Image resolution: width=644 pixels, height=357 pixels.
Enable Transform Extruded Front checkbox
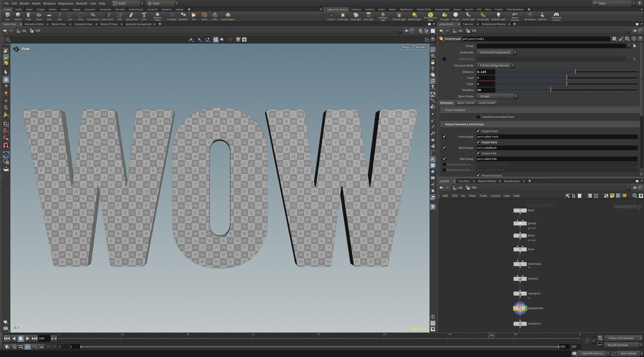[478, 117]
